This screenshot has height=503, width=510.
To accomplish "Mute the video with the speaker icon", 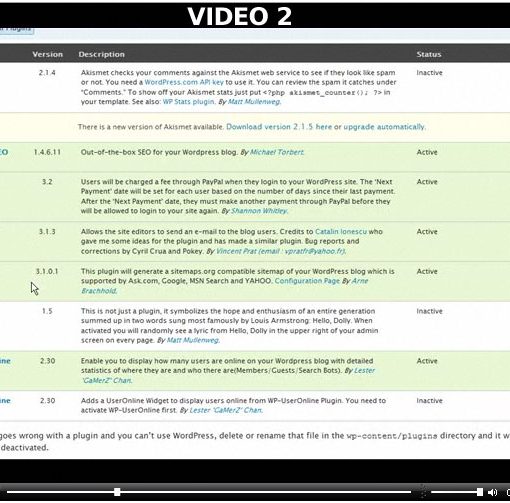I will pos(492,492).
